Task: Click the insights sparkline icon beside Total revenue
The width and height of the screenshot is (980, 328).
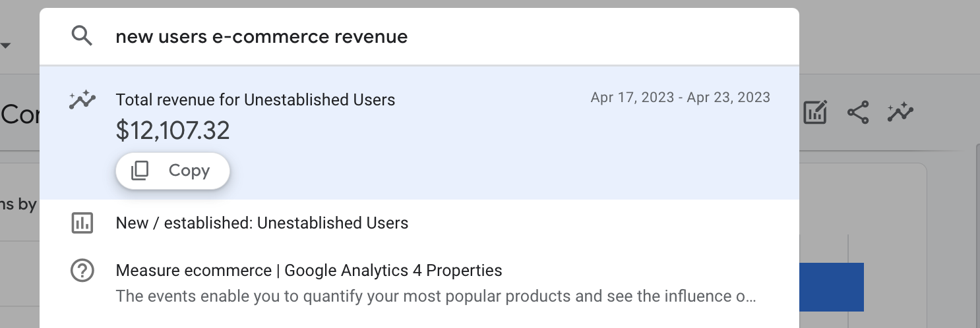Action: [82, 100]
